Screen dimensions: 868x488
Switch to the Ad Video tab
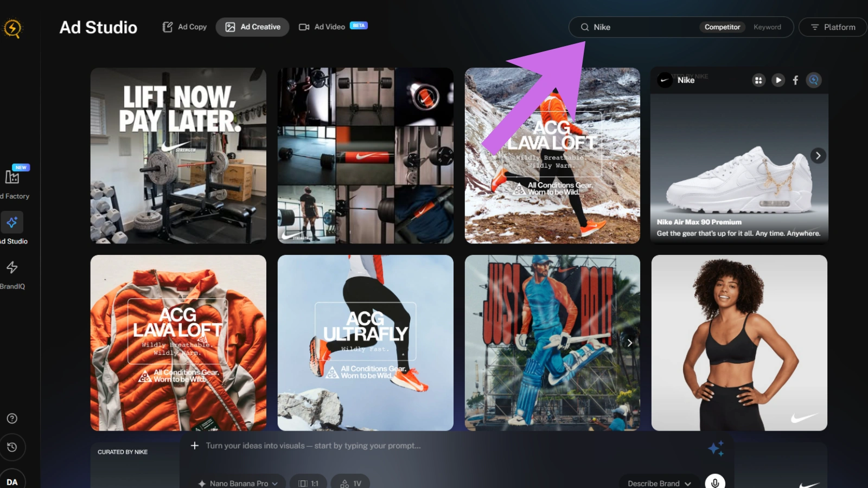322,27
